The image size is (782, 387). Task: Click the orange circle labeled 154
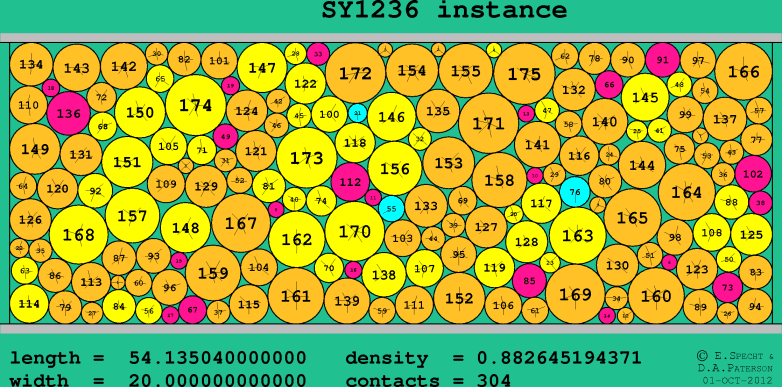[412, 70]
